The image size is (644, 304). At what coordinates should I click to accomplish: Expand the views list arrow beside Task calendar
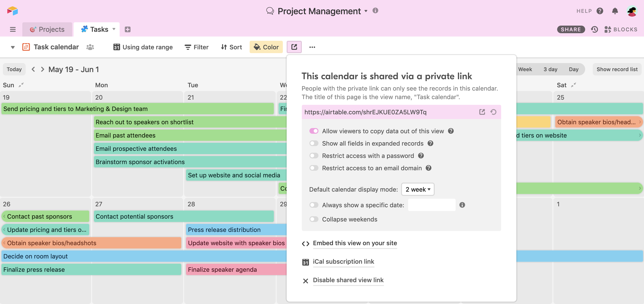tap(13, 47)
